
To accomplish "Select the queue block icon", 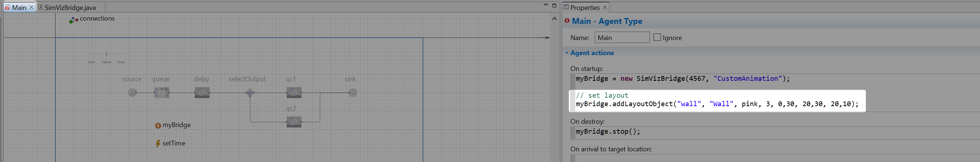I will [161, 93].
